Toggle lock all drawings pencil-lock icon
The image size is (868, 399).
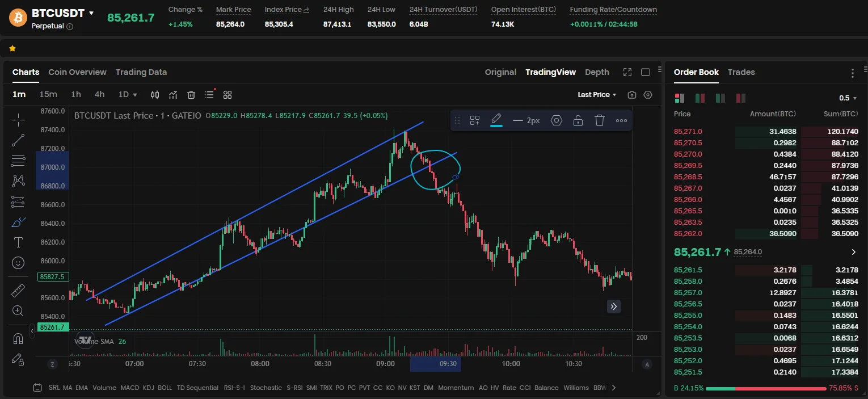[18, 359]
